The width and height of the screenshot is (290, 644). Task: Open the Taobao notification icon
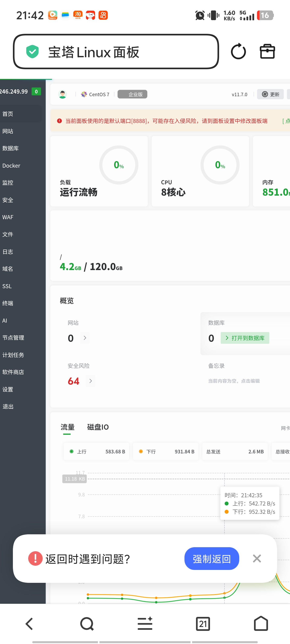tap(78, 15)
